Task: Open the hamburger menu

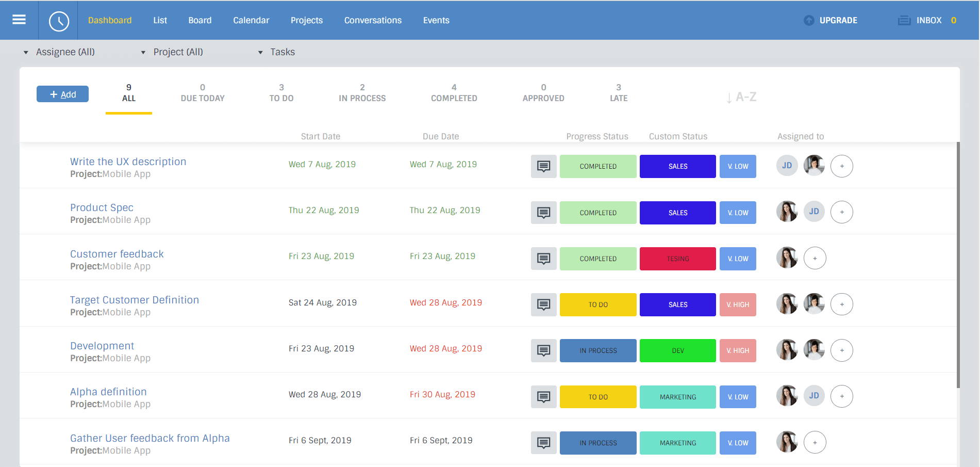Action: pyautogui.click(x=19, y=20)
